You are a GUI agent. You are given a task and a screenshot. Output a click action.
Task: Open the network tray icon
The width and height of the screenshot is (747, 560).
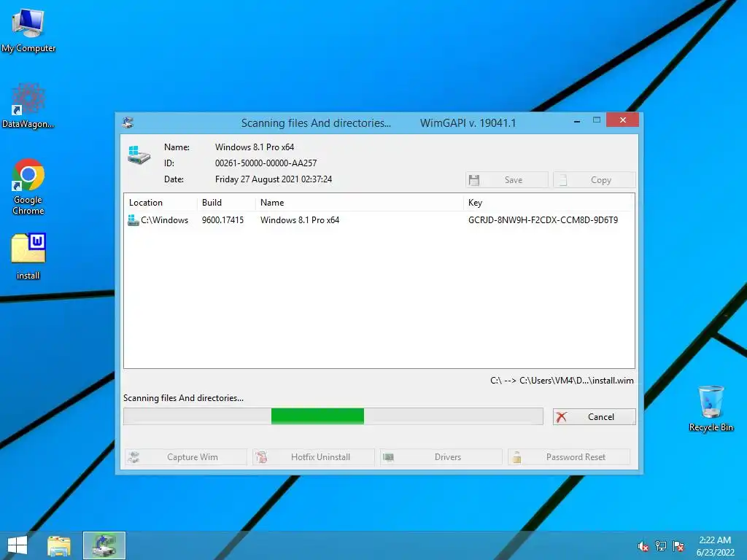pos(661,546)
